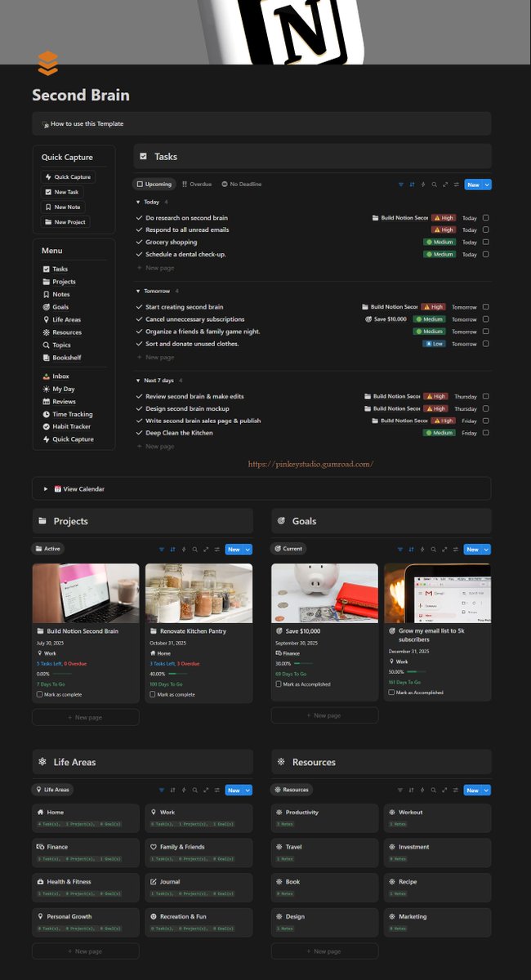Image resolution: width=531 pixels, height=980 pixels.
Task: Open the pinkeystudio.gumroad.com link
Action: 310,464
